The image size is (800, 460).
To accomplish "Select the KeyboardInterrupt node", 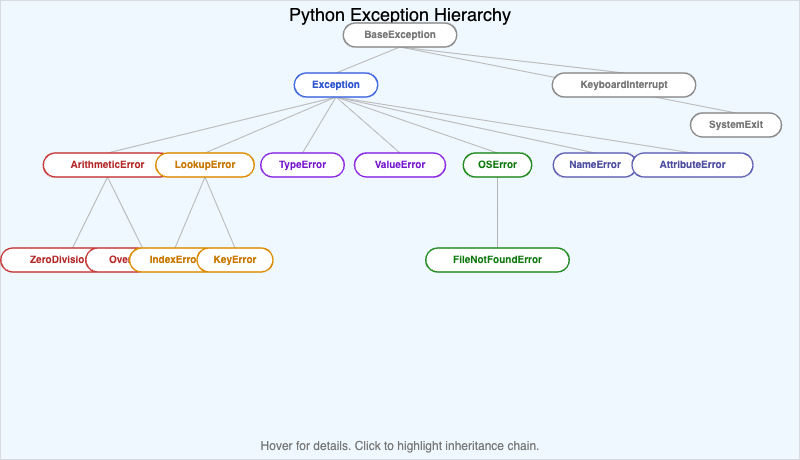I will [623, 85].
